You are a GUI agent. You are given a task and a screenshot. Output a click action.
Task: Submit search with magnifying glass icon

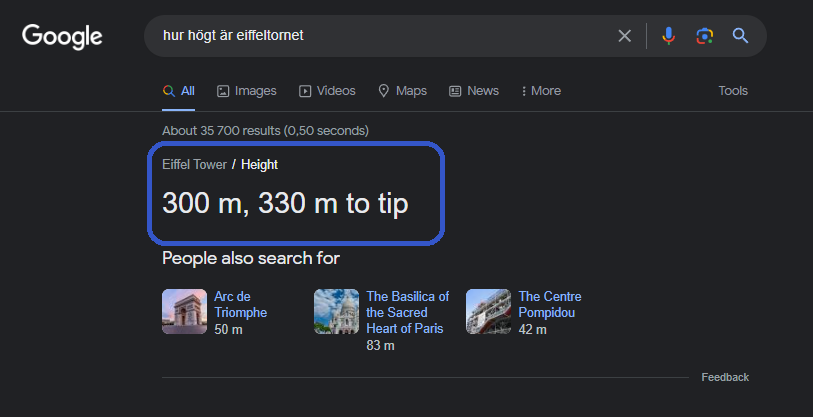point(740,36)
